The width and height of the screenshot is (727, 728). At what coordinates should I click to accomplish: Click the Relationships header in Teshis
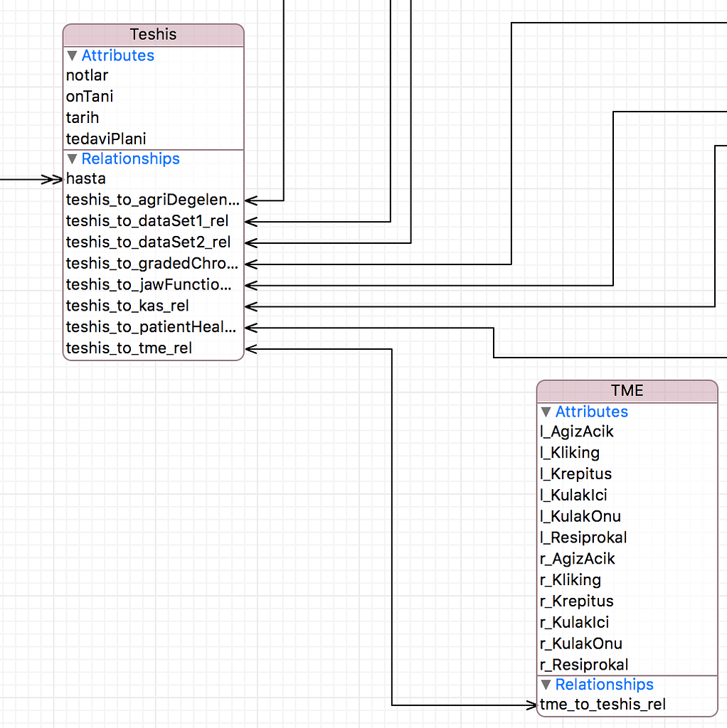131,159
